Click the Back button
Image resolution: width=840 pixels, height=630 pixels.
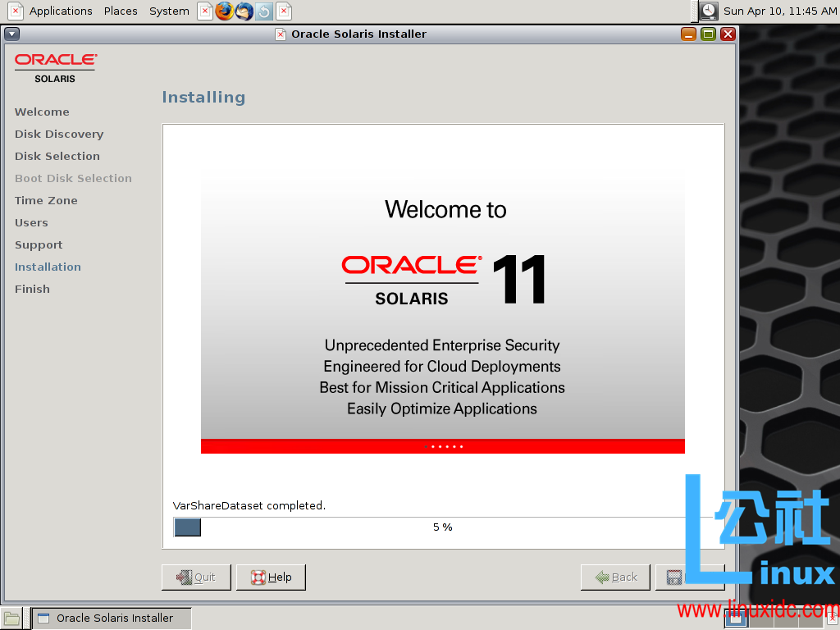(615, 577)
